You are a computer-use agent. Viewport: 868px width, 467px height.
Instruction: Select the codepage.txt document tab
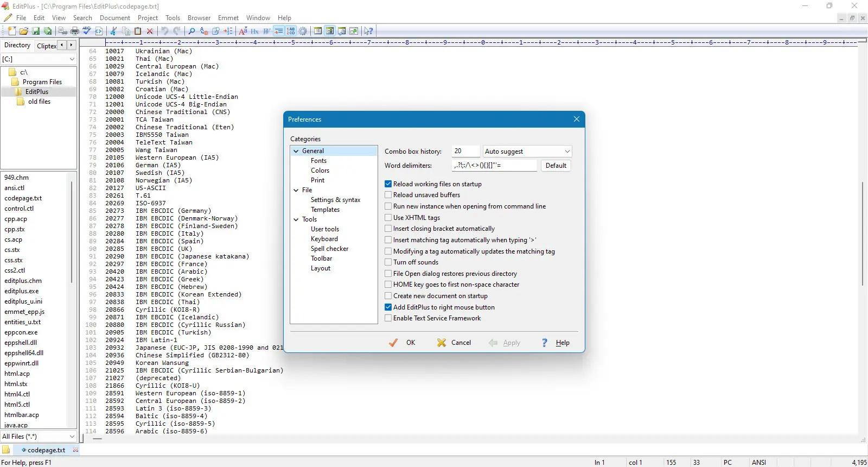click(x=46, y=450)
